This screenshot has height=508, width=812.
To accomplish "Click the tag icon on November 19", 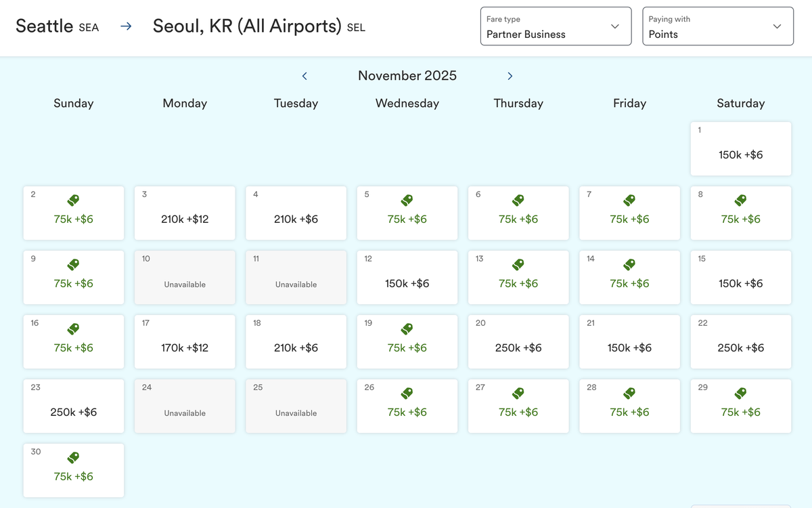I will 407,329.
